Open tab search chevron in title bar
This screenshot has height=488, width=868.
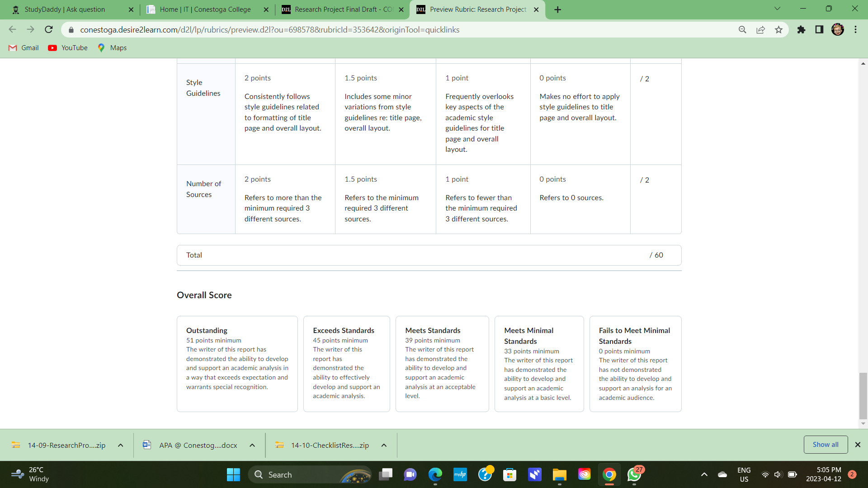coord(777,9)
